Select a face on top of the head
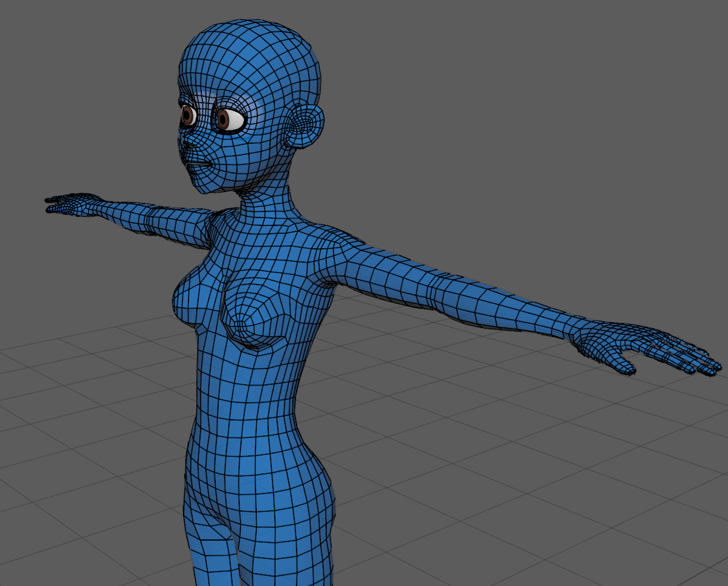This screenshot has width=728, height=586. [254, 42]
